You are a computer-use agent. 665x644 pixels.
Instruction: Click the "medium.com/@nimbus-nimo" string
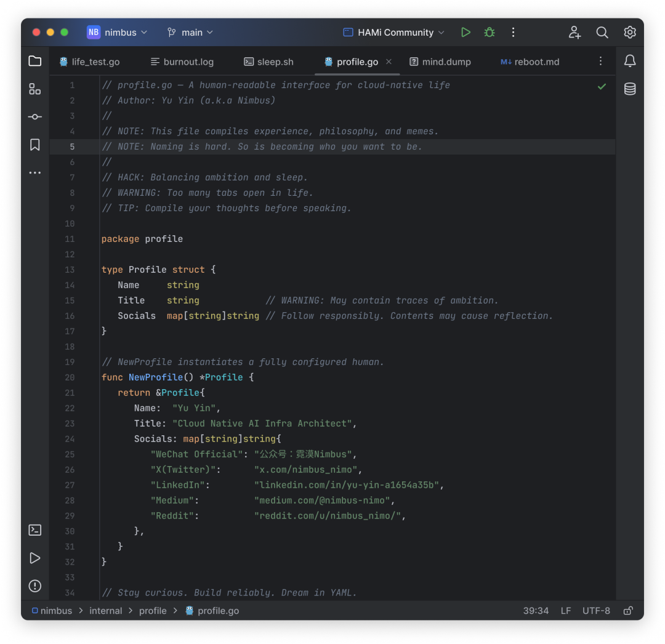point(322,501)
